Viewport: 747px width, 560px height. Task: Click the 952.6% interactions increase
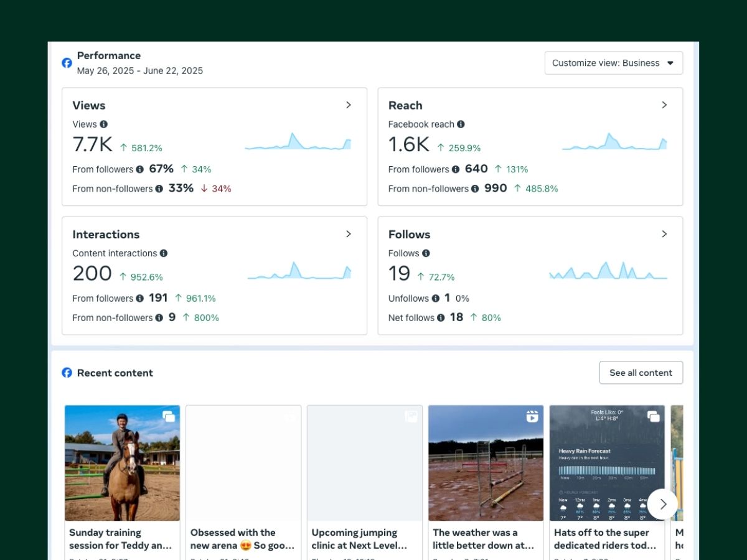(141, 277)
